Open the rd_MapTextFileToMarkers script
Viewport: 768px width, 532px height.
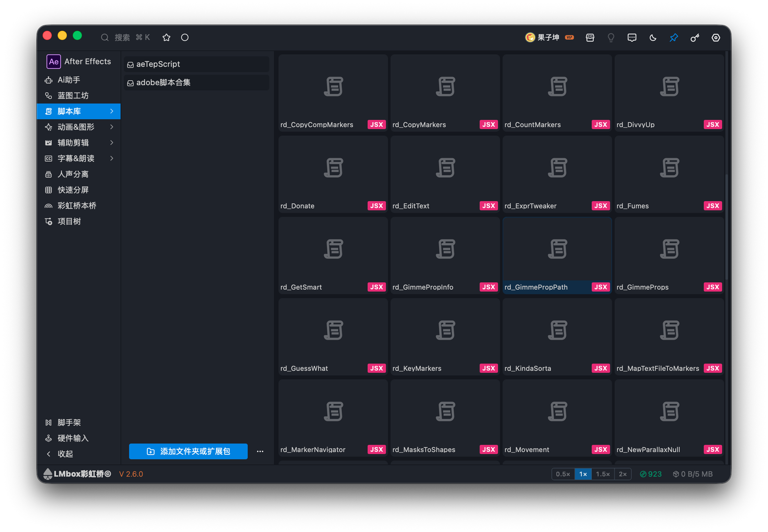[x=669, y=337]
